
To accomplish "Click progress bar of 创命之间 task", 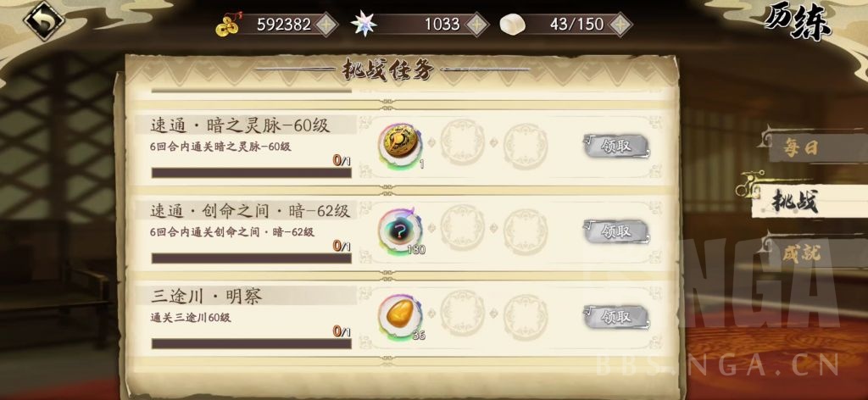I will [x=251, y=258].
